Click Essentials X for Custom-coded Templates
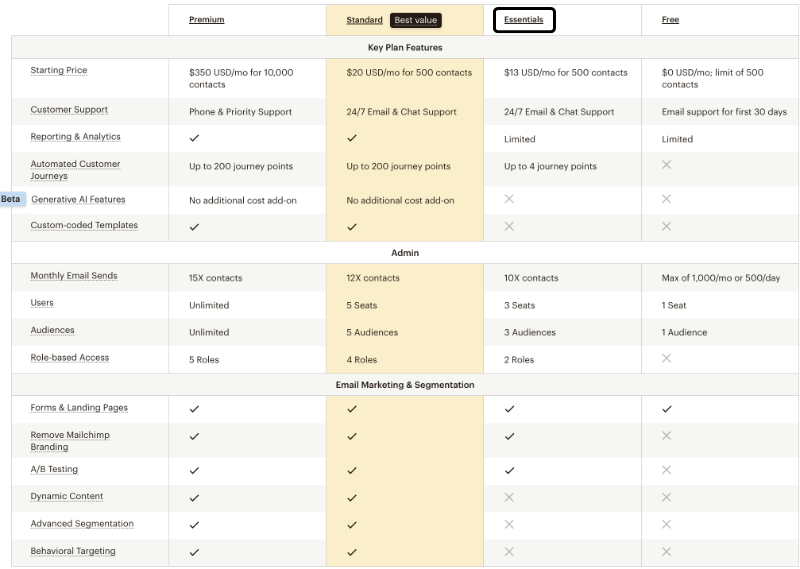The image size is (800, 569). pos(509,226)
